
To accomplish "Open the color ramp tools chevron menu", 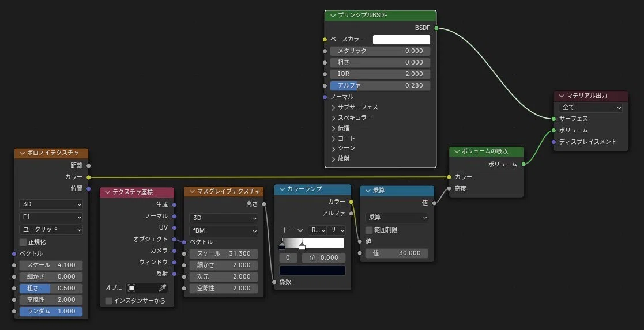I will pos(300,230).
